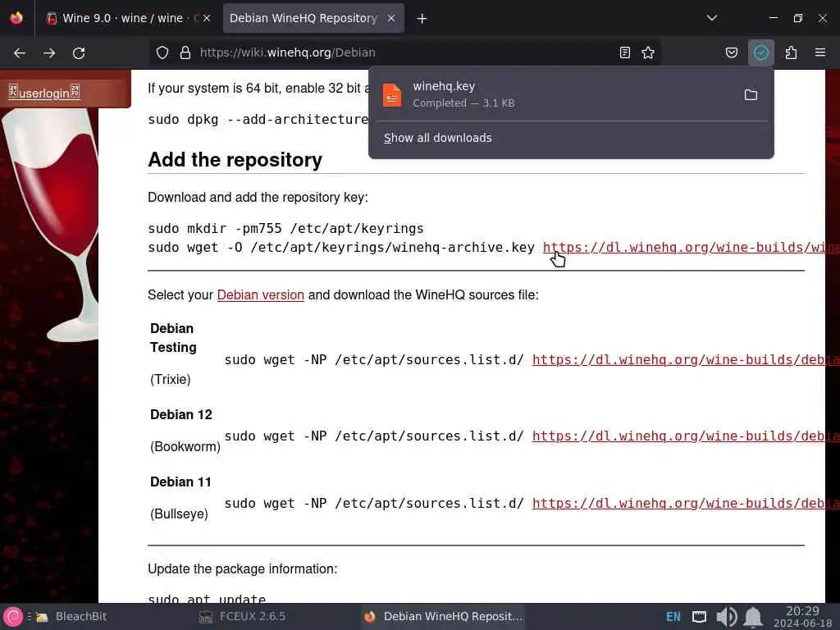Click the 'Debian 12' label
The width and height of the screenshot is (840, 630).
(x=181, y=414)
